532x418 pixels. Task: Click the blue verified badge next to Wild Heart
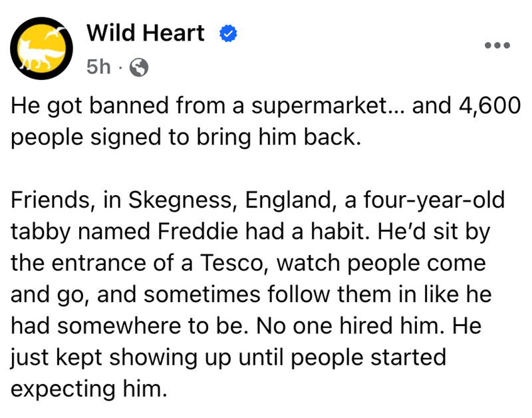pos(228,33)
